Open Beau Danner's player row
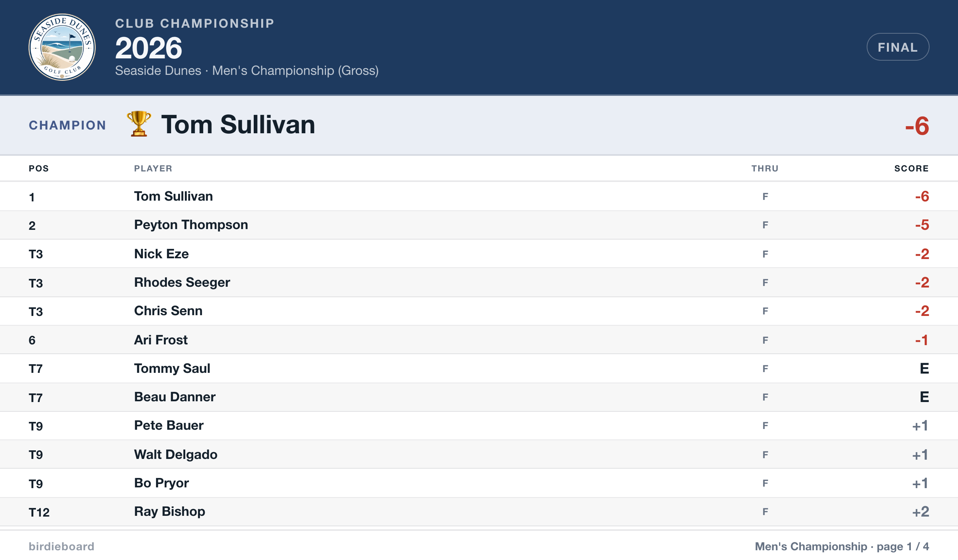This screenshot has width=958, height=560. [479, 397]
